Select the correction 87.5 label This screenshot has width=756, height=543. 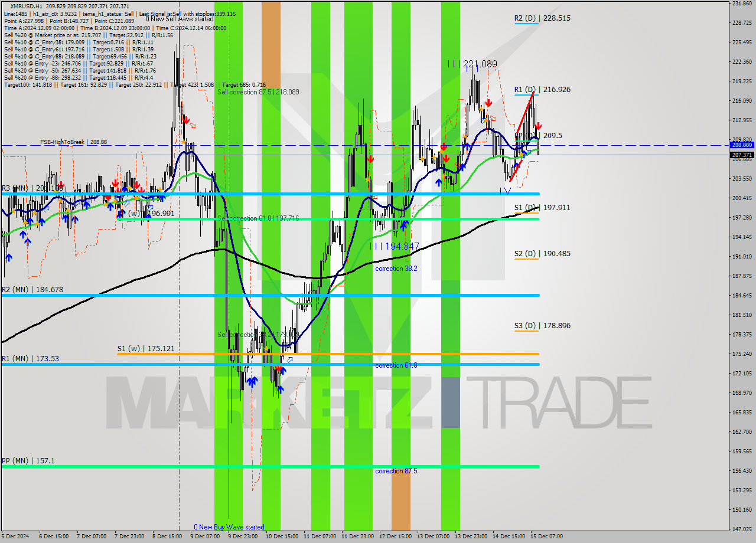pos(396,471)
